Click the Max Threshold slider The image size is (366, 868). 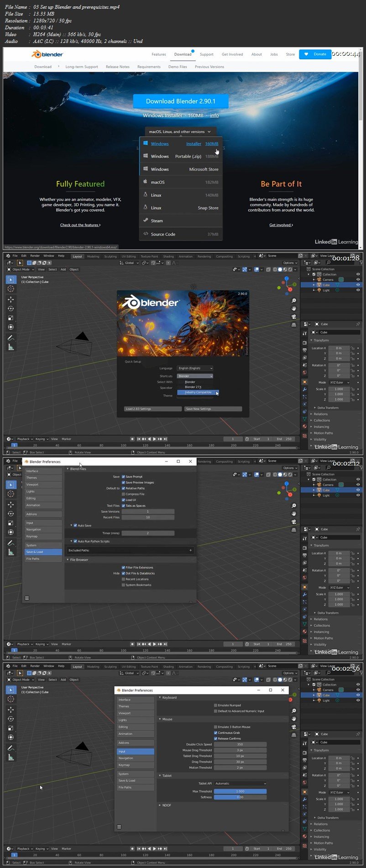pyautogui.click(x=240, y=791)
